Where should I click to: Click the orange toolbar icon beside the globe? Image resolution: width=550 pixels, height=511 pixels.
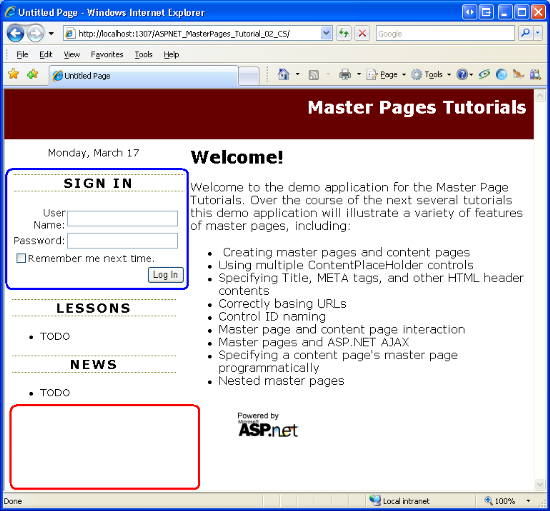(518, 74)
